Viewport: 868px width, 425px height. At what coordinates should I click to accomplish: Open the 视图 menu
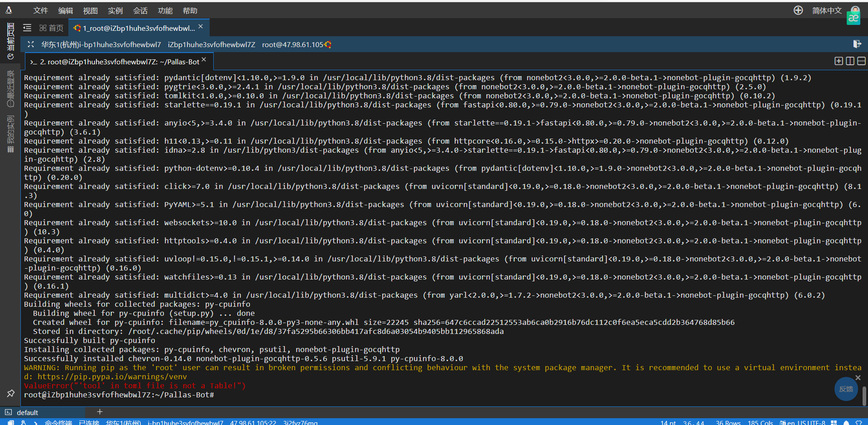[90, 10]
